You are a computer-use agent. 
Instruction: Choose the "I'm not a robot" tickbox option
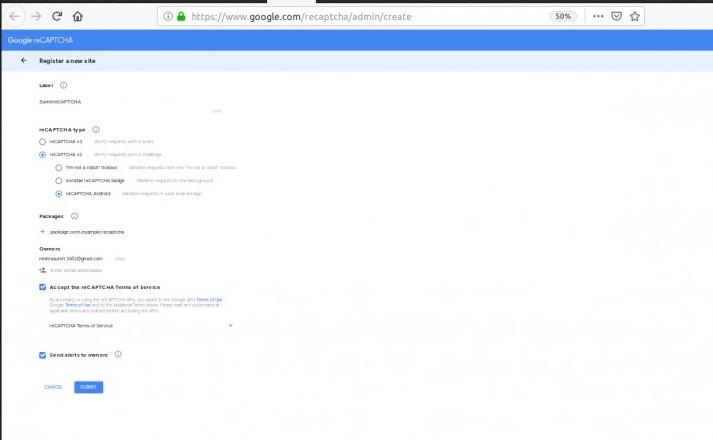(x=59, y=168)
